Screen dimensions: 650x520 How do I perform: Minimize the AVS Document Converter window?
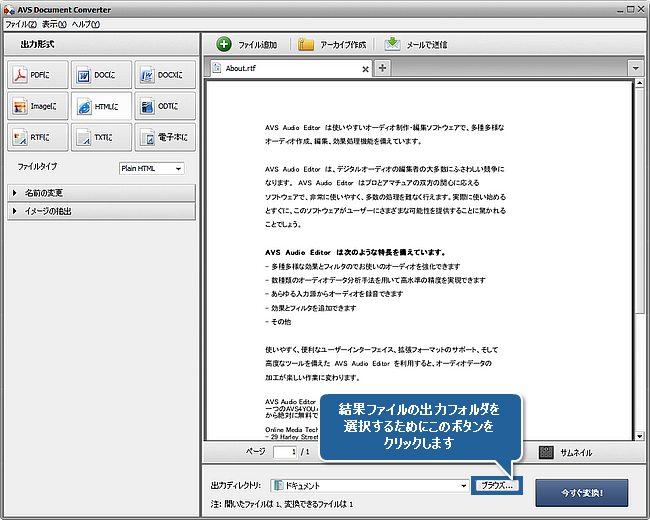click(x=620, y=10)
